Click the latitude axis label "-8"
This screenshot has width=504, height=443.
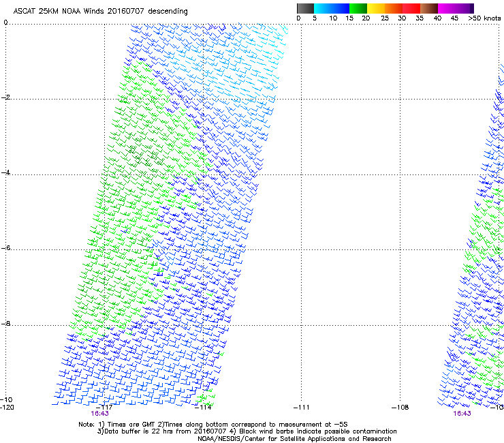pyautogui.click(x=5, y=323)
